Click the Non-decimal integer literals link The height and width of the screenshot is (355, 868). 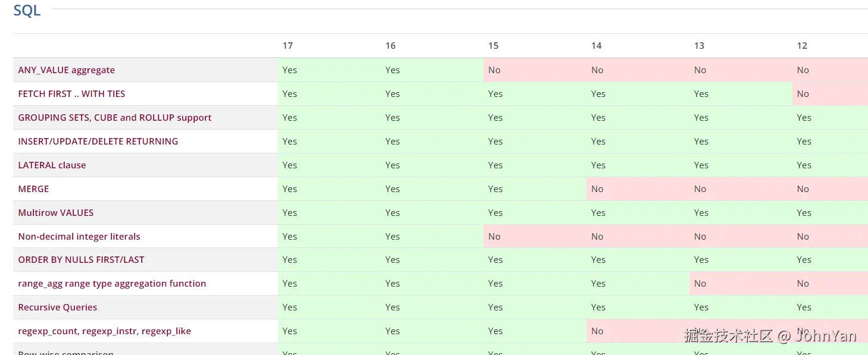click(79, 237)
